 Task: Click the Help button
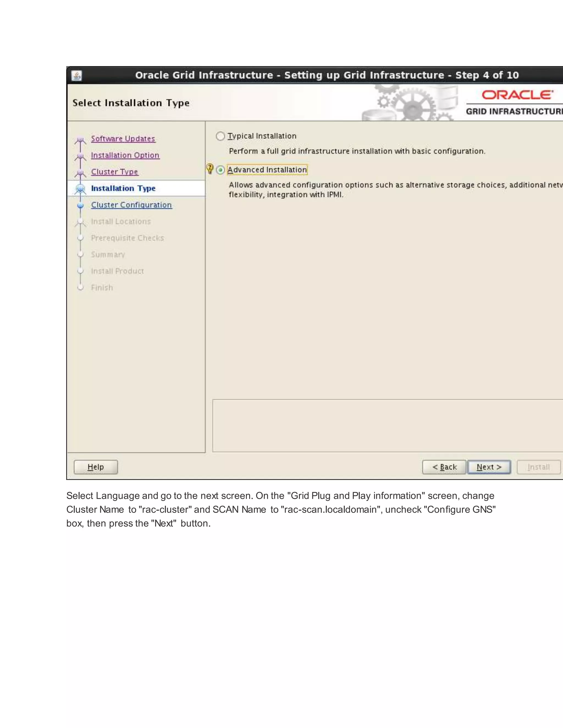[96, 467]
